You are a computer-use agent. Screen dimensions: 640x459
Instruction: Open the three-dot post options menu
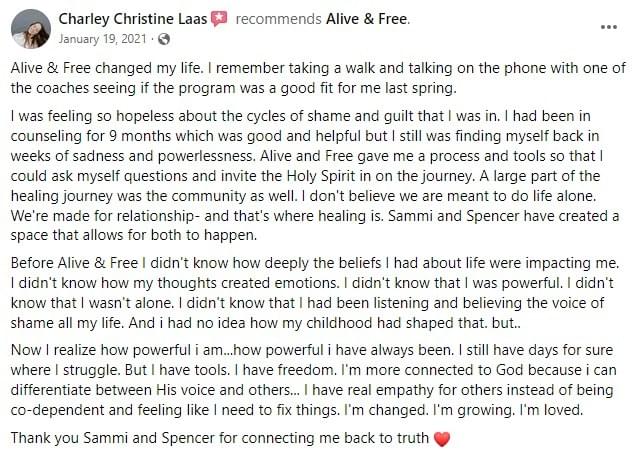coord(609,27)
